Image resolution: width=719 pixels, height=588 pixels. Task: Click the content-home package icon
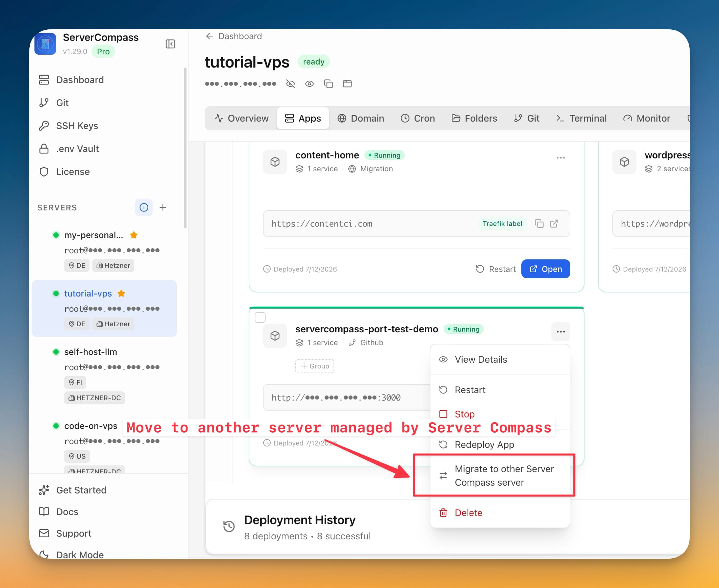coord(275,162)
